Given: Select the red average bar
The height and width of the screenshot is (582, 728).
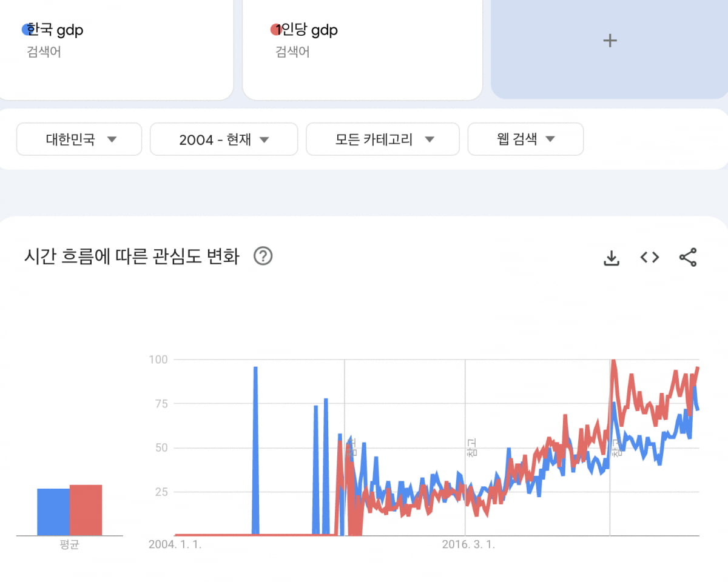Looking at the screenshot, I should pyautogui.click(x=86, y=510).
